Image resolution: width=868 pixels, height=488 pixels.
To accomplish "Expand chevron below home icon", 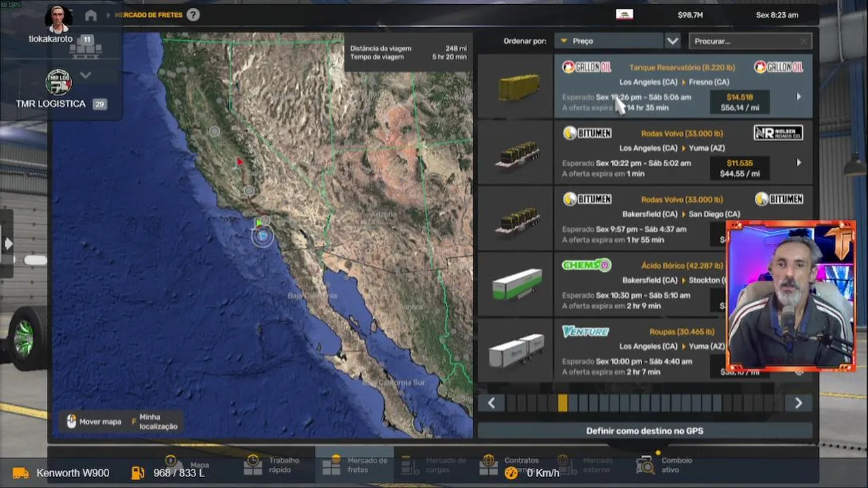I will (85, 75).
